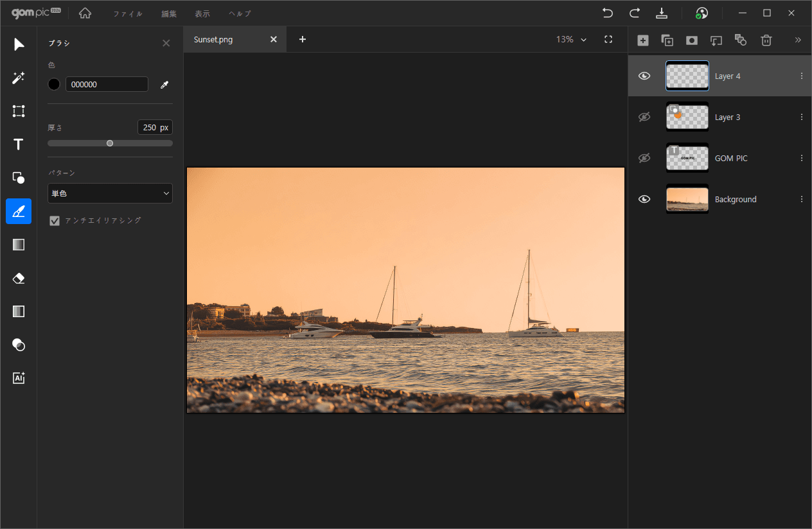Screen dimensions: 812x529
Task: Close the ブラシ panel
Action: pyautogui.click(x=166, y=43)
